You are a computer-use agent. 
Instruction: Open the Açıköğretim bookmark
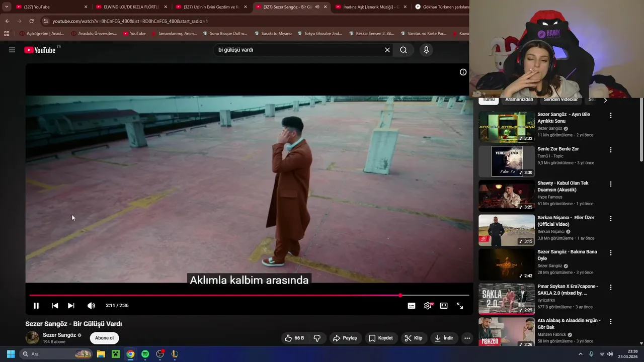(41, 34)
